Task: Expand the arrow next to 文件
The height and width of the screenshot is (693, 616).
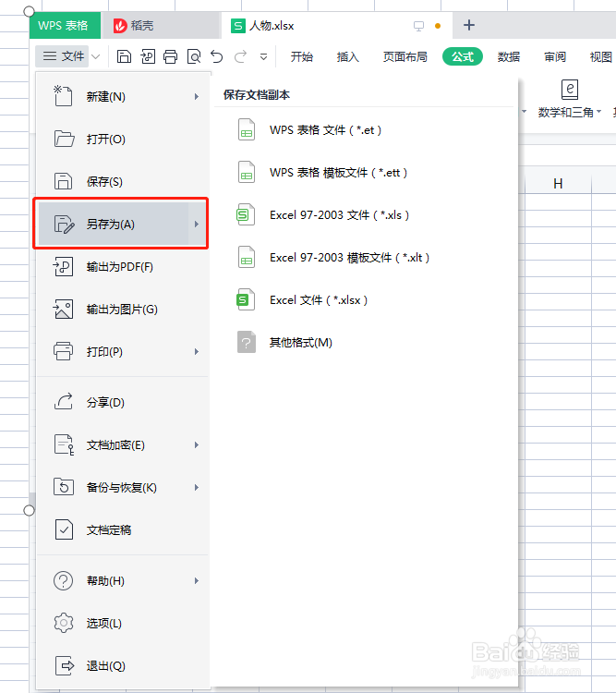Action: pyautogui.click(x=96, y=56)
